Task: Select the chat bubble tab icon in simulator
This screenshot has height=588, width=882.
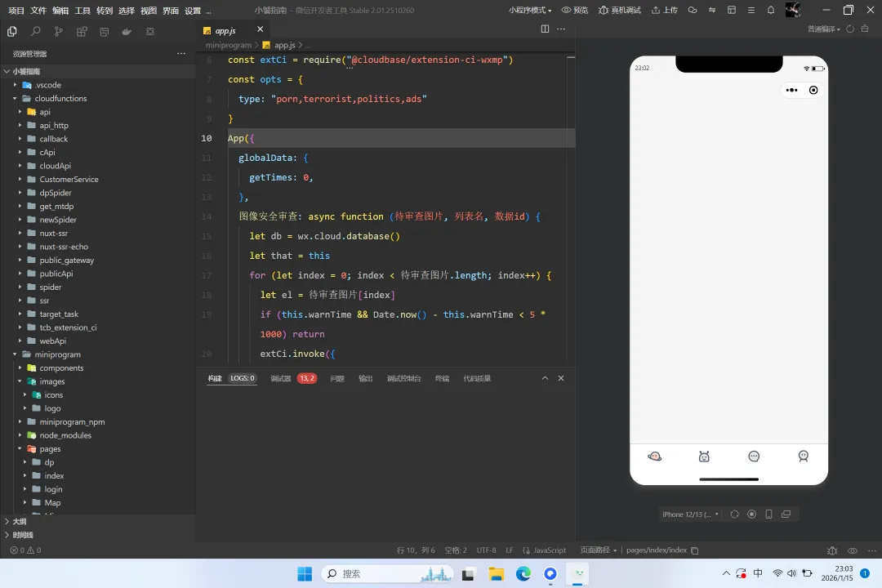Action: [754, 457]
